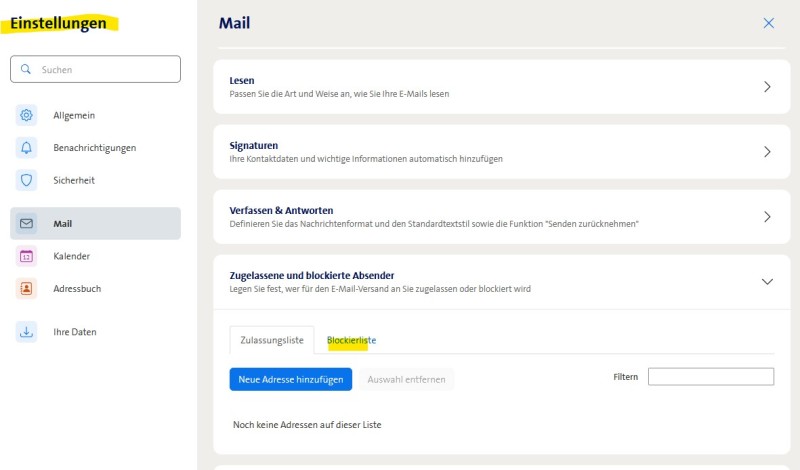Click the Auswahl entfernen button
Image resolution: width=800 pixels, height=470 pixels.
(407, 379)
